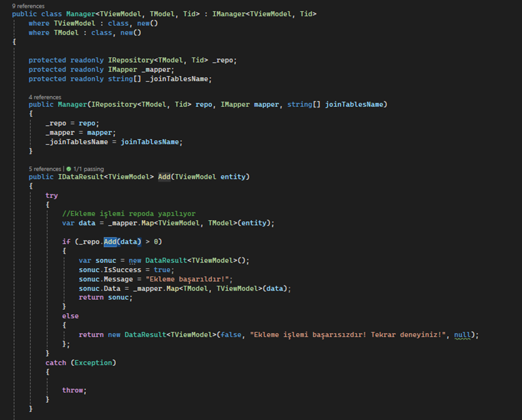The width and height of the screenshot is (522, 420).
Task: Click _joinTablesName in the readonly field declaration
Action: (177, 79)
